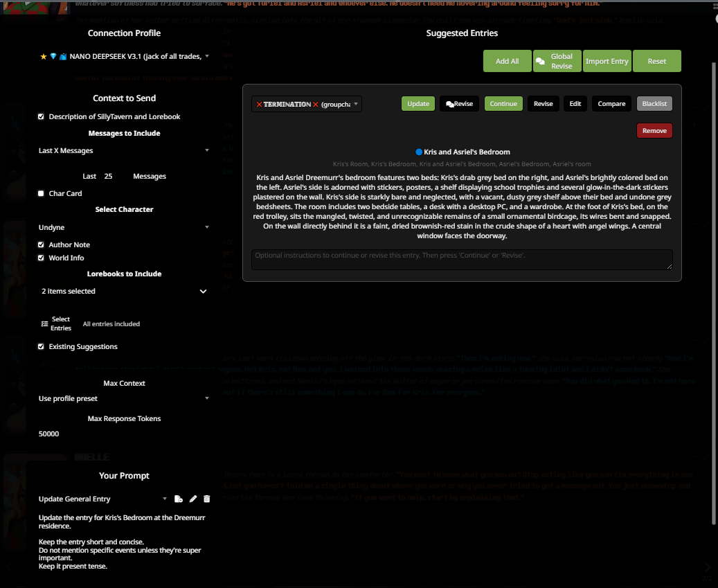Open the Last X Messages dropdown
This screenshot has height=588, width=718.
point(124,151)
